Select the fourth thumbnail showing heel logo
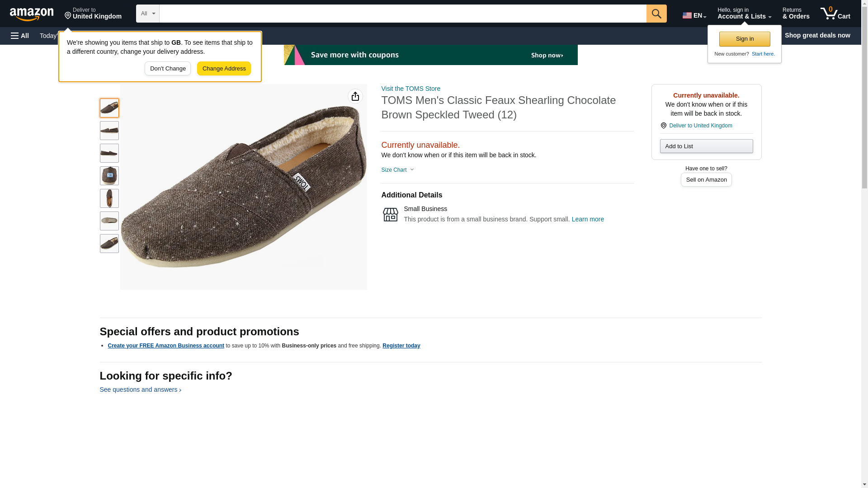This screenshot has width=868, height=488. coord(109,176)
